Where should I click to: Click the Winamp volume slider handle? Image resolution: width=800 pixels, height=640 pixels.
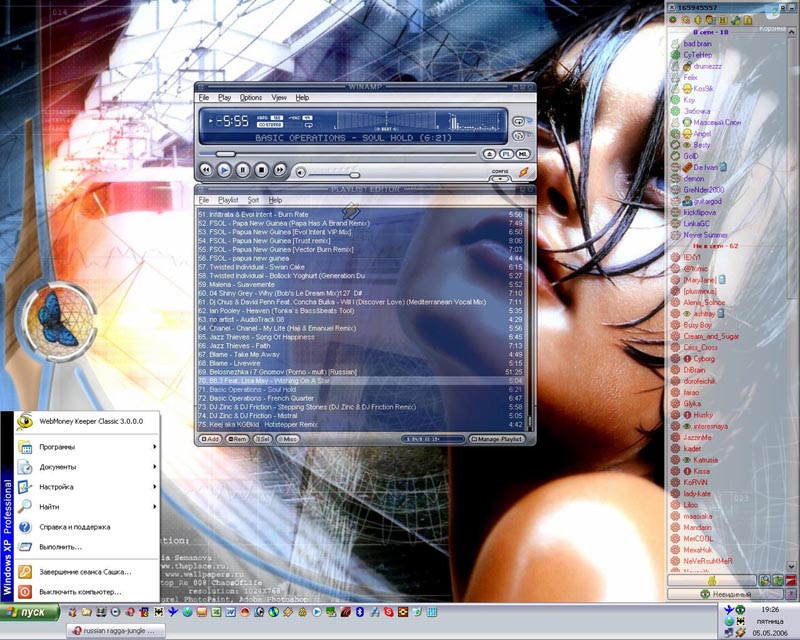354,175
